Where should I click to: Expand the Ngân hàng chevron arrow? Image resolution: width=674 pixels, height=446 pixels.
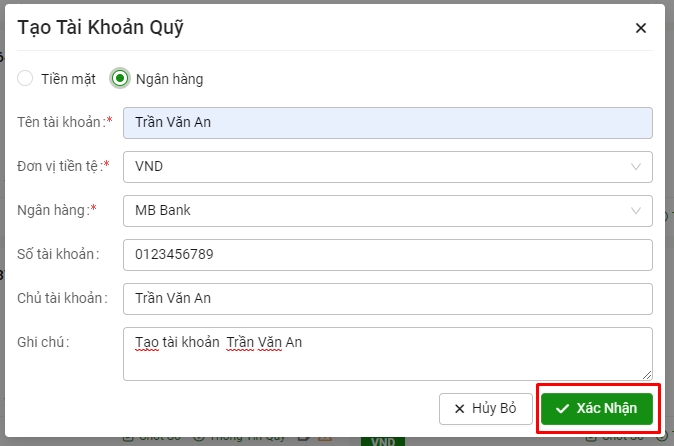[x=636, y=210]
